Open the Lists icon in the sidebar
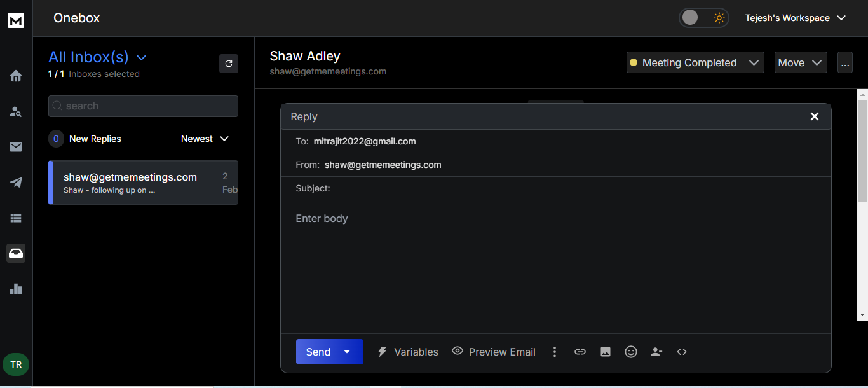 pyautogui.click(x=15, y=218)
